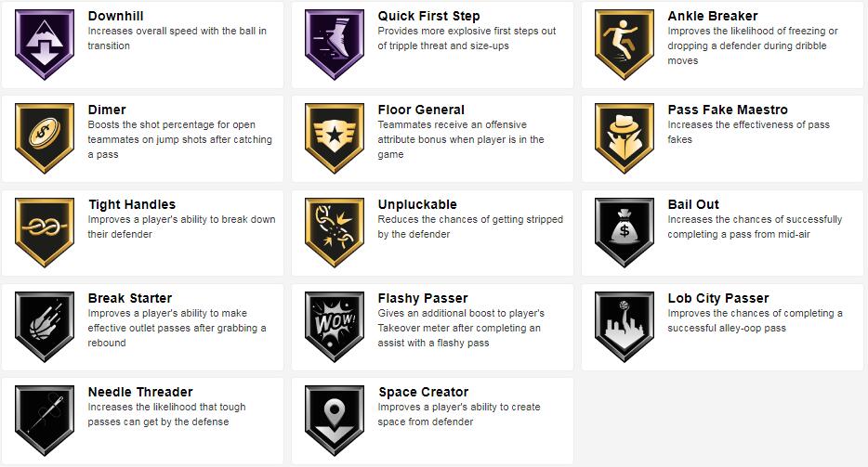Screen dimensions: 868x467
Task: Click the Flashy Passer WOW badge icon
Action: 335,327
